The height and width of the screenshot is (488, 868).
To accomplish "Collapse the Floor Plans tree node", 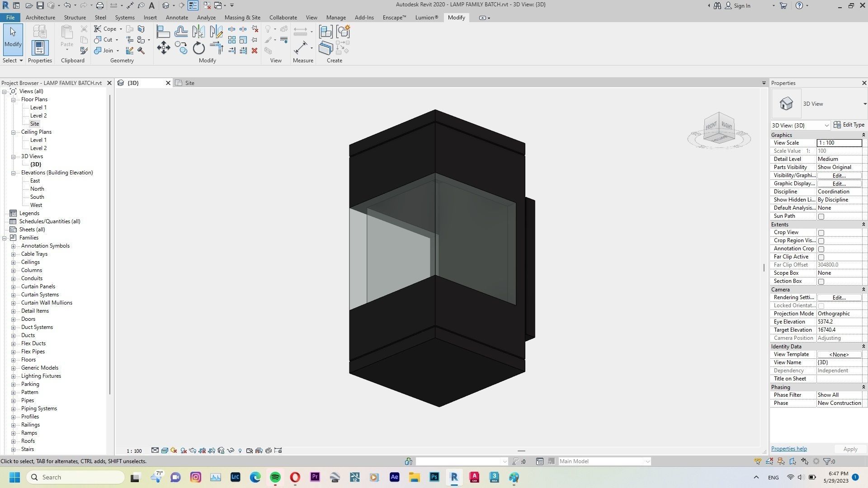I will (x=14, y=99).
